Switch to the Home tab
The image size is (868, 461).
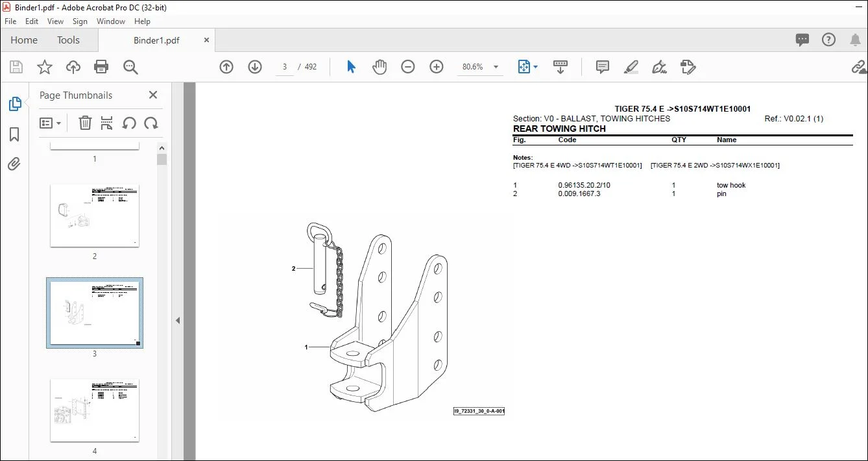coord(24,40)
